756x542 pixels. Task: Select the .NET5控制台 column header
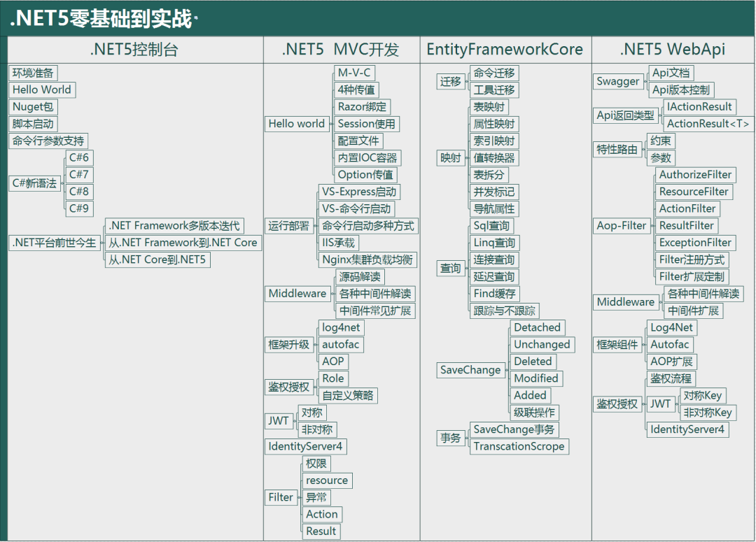click(x=134, y=50)
